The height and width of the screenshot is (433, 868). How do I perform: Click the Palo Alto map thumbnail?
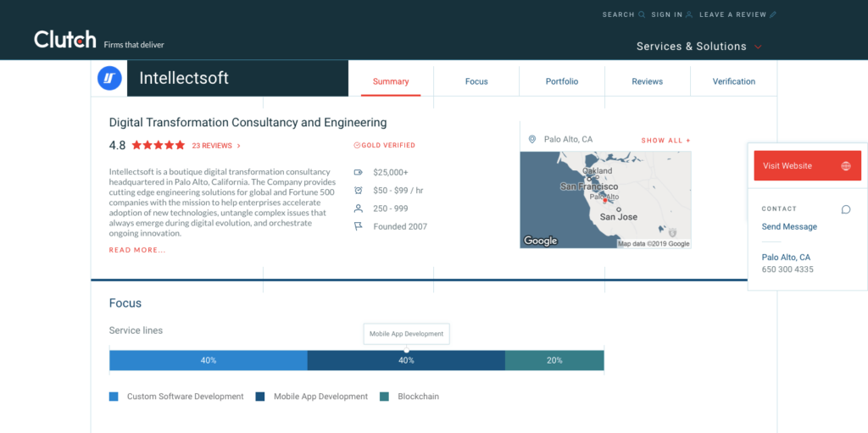click(x=605, y=200)
